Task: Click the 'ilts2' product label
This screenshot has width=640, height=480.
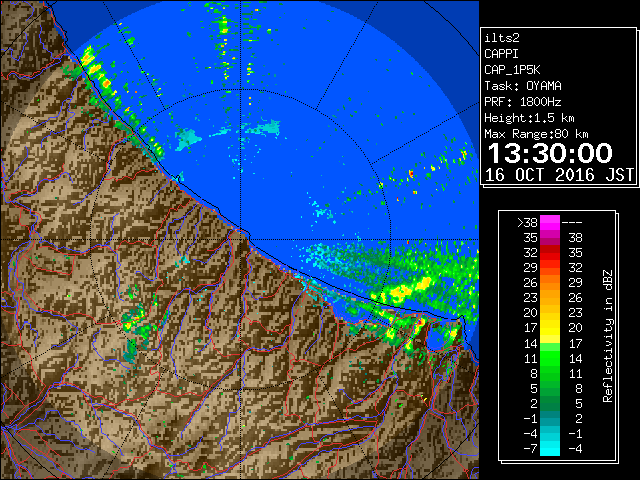Action: (502, 38)
